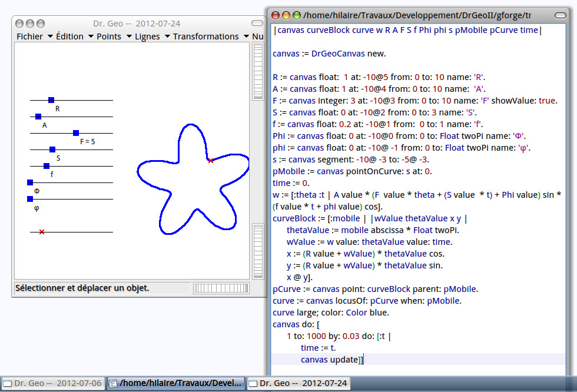577x392 pixels.
Task: Open the Édition menu
Action: pos(69,36)
